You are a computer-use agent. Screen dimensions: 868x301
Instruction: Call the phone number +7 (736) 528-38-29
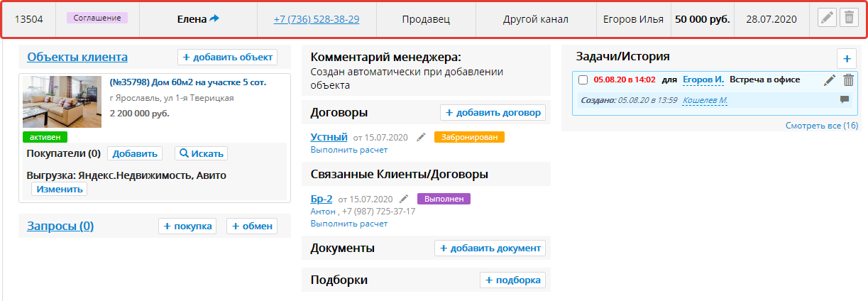click(316, 19)
